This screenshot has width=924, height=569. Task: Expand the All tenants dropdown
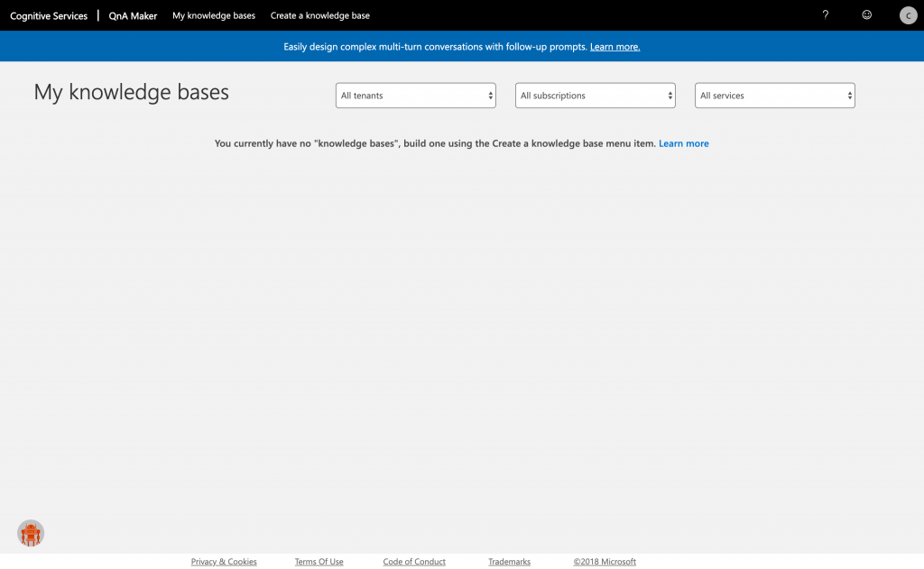pyautogui.click(x=415, y=96)
